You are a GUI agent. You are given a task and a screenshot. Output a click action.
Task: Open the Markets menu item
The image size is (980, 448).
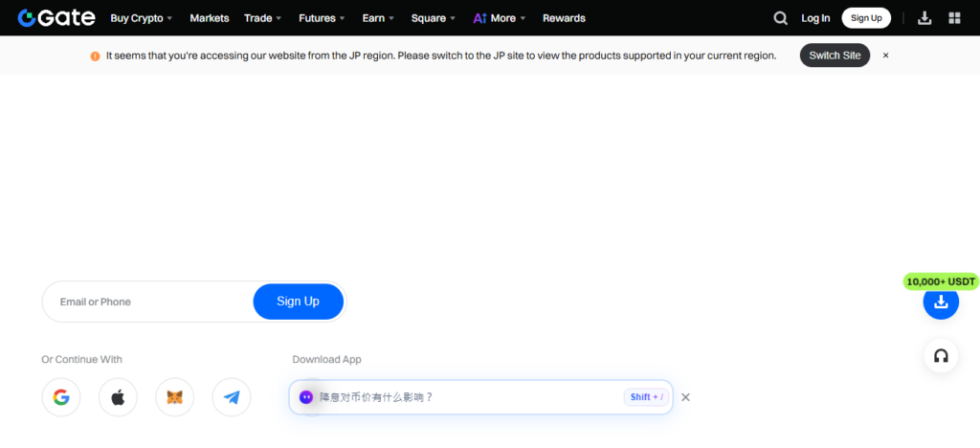210,18
